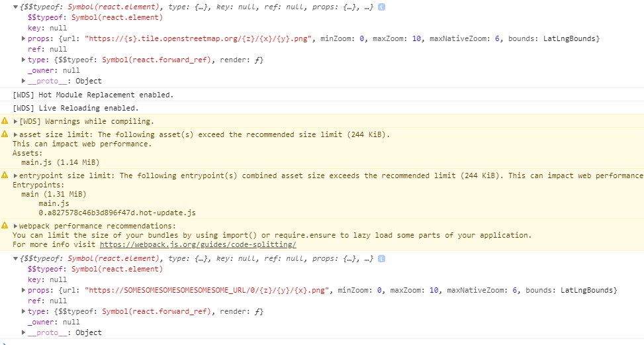The image size is (644, 345).
Task: Click '$$typeof: Symbol(react.element)' in the last object
Action: [95, 270]
